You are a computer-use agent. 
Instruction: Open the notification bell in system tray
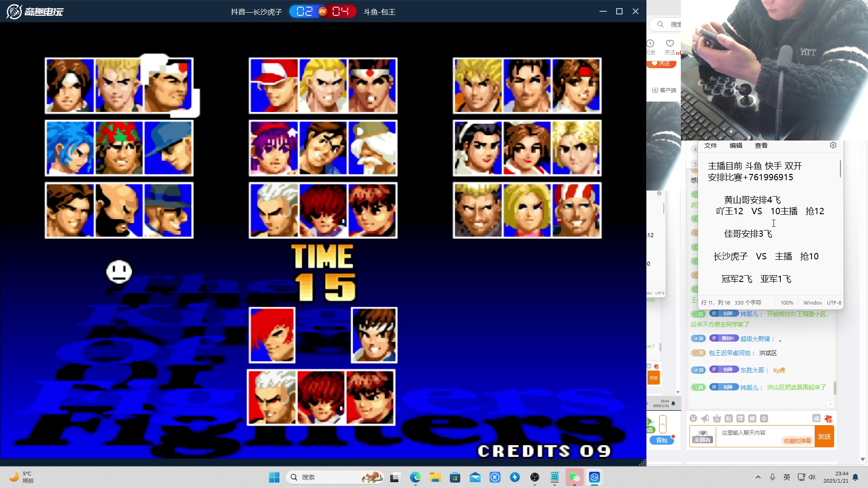(x=855, y=477)
